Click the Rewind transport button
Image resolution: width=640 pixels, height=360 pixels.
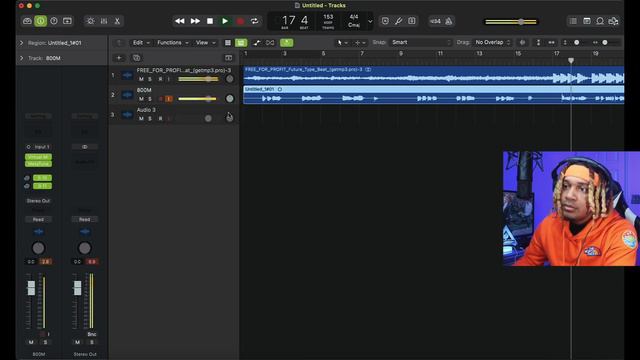click(180, 21)
